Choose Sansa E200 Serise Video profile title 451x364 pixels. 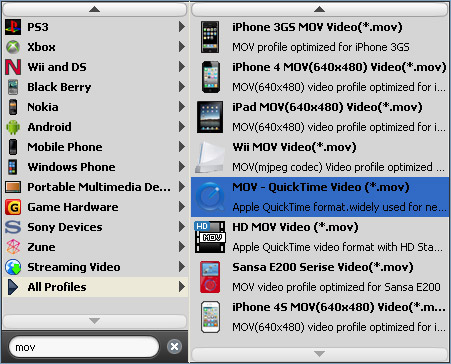(x=323, y=267)
